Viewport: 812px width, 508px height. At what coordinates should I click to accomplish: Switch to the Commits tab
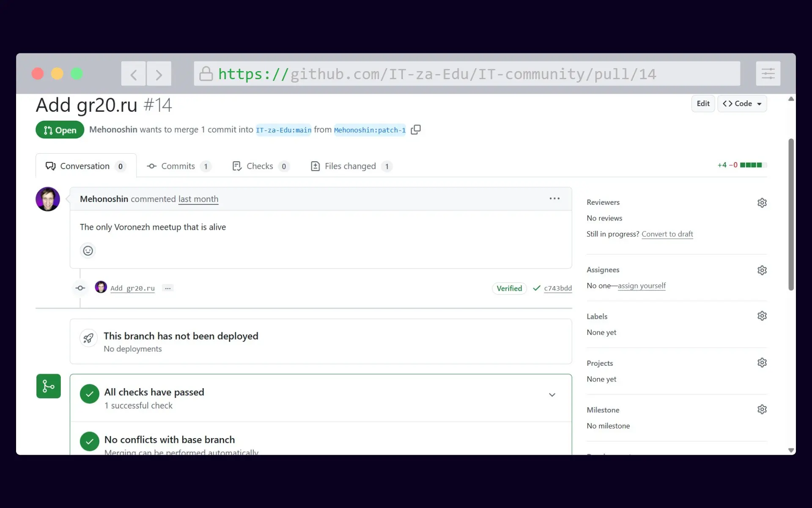(178, 166)
